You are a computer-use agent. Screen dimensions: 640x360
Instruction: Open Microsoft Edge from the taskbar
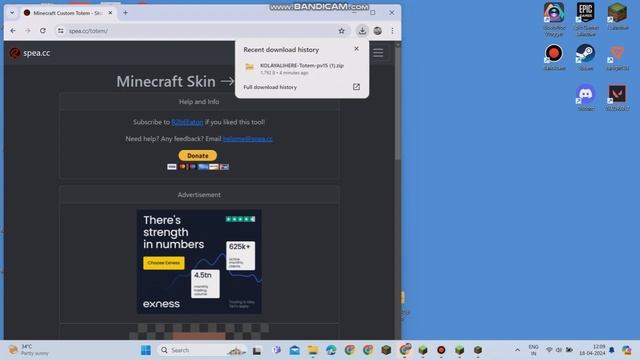(331, 350)
